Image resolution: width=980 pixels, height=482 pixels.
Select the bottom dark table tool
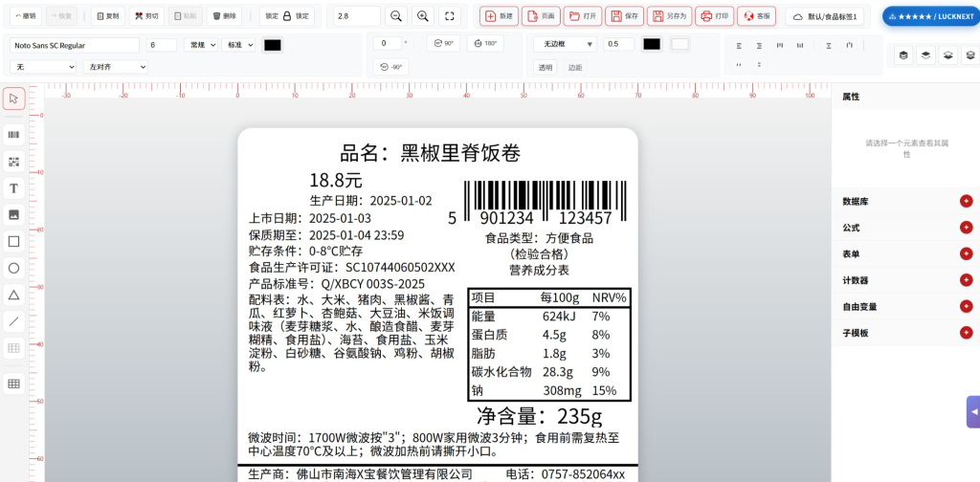[x=13, y=383]
